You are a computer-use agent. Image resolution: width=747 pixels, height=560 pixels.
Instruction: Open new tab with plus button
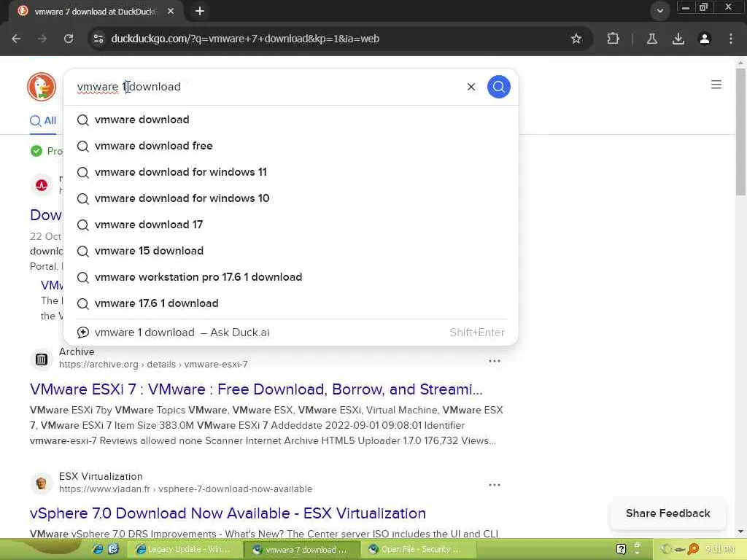click(200, 11)
